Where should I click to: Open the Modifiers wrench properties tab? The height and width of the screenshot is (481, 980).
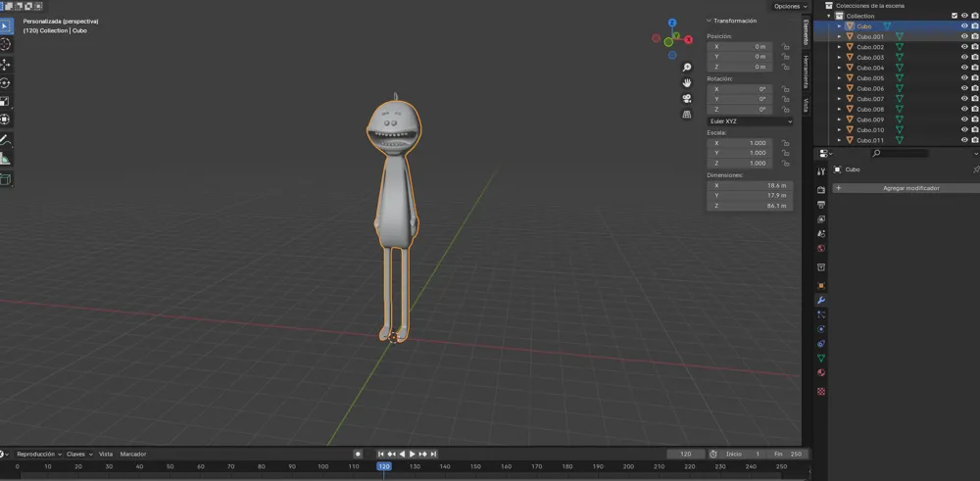point(821,301)
